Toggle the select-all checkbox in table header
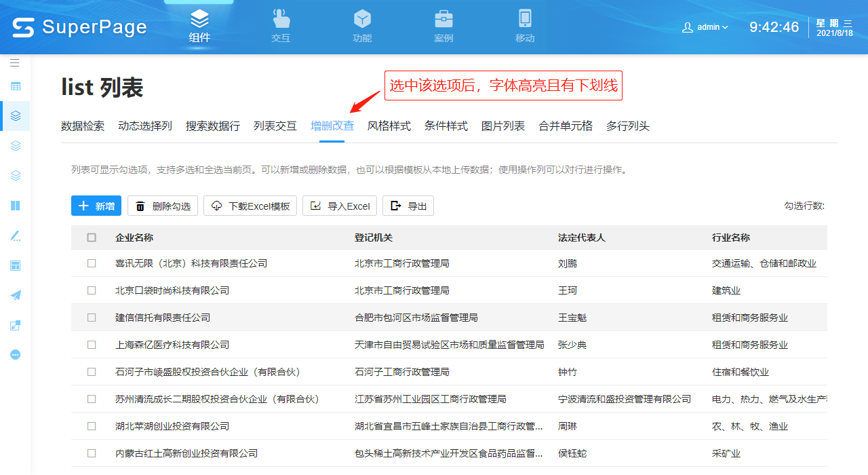 click(x=92, y=237)
